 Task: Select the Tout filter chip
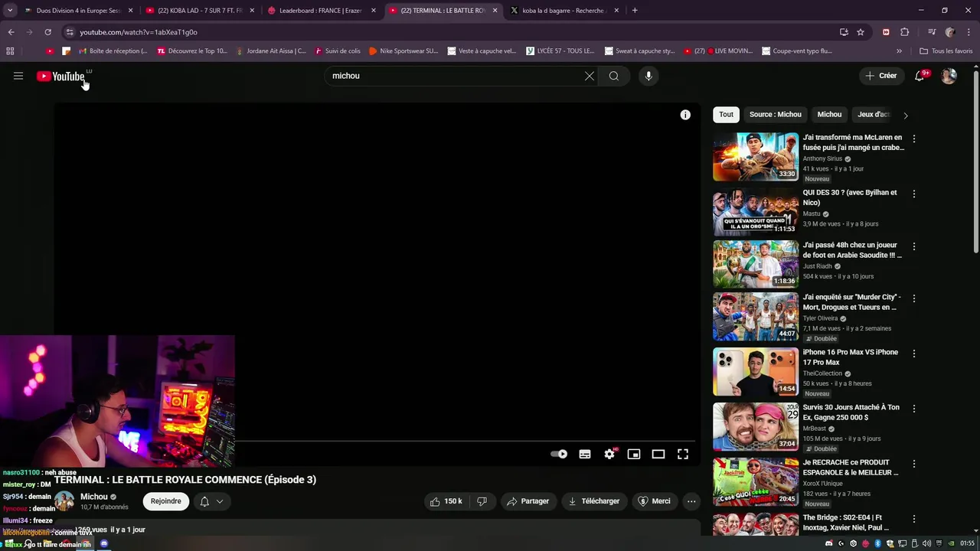pos(726,115)
